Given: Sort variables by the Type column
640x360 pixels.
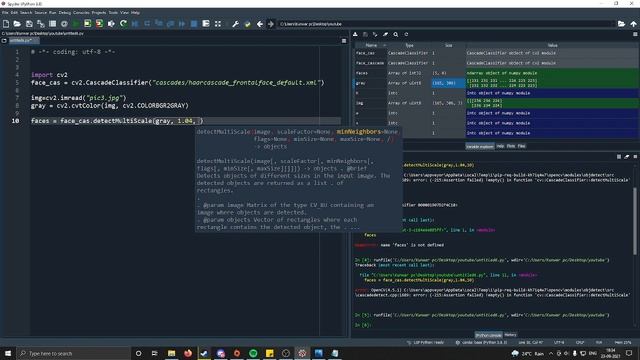Looking at the screenshot, I should pos(409,45).
